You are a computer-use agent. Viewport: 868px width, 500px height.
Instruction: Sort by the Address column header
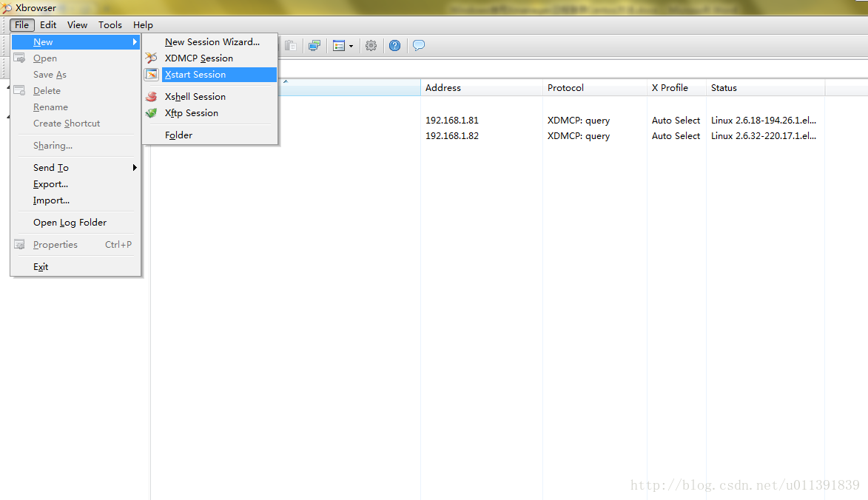[482, 88]
